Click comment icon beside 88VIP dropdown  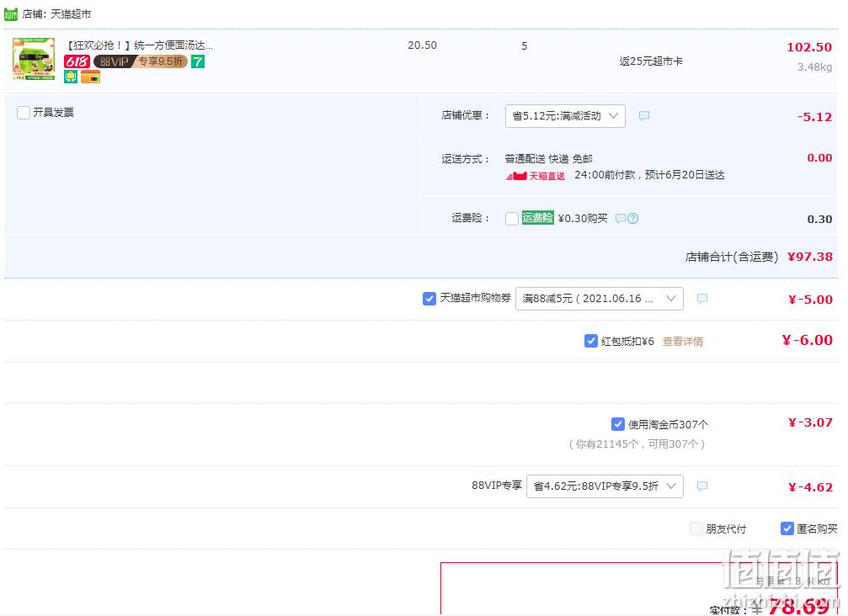pyautogui.click(x=702, y=486)
